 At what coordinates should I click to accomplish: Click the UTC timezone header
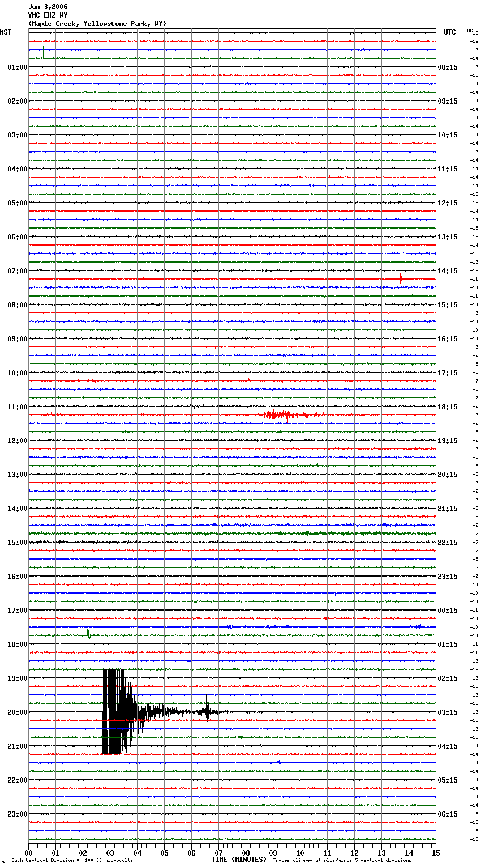coord(450,32)
